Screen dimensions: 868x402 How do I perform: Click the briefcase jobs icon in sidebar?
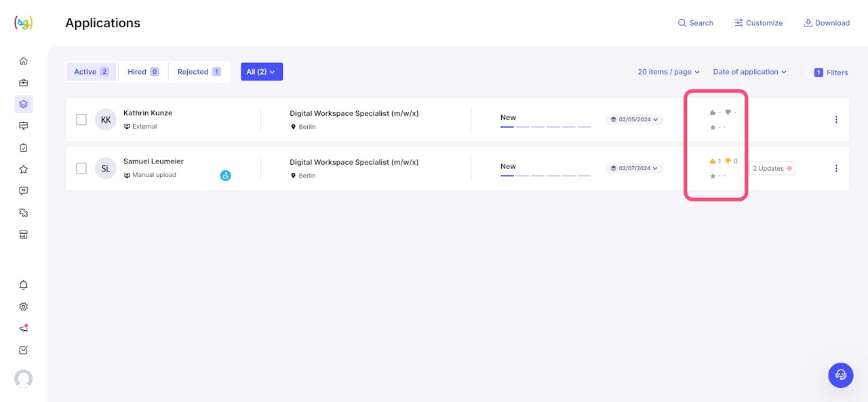[x=23, y=83]
